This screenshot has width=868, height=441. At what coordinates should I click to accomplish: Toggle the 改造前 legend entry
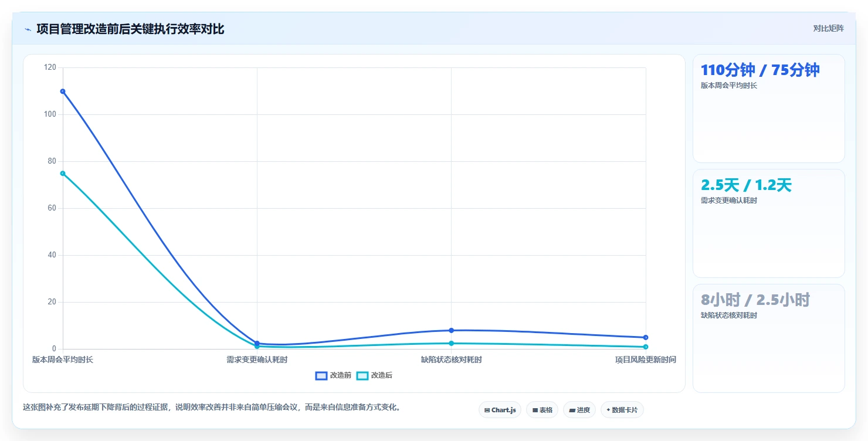tap(333, 375)
